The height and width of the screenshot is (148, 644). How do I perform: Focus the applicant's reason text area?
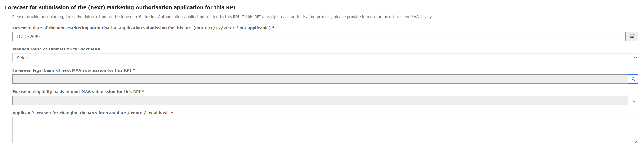(325, 130)
